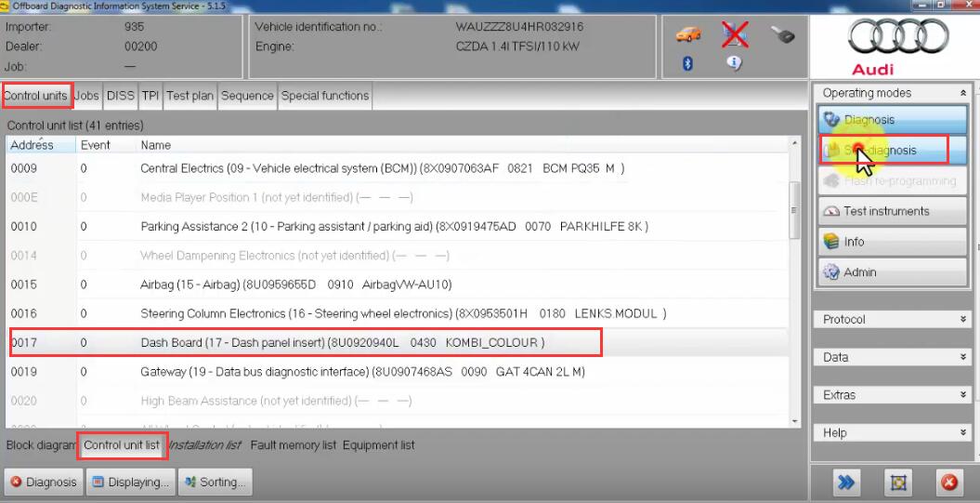Screen dimensions: 980x503
Task: Click the Bluetooth status icon
Action: (687, 63)
